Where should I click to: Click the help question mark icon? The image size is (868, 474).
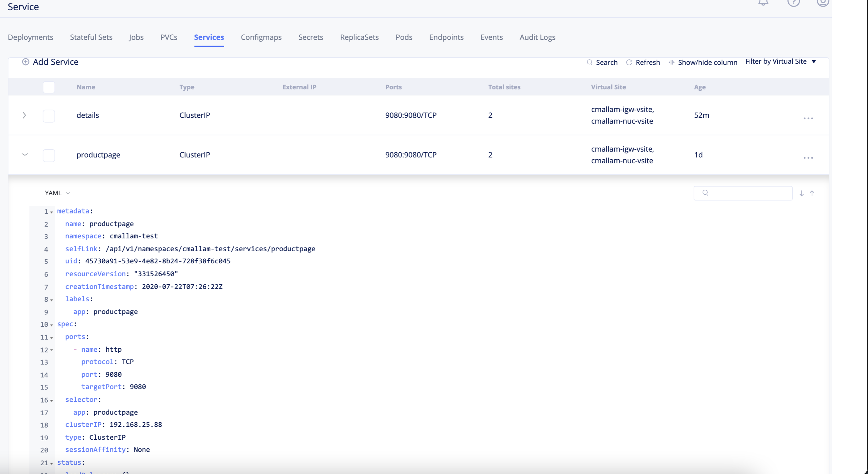click(x=794, y=3)
